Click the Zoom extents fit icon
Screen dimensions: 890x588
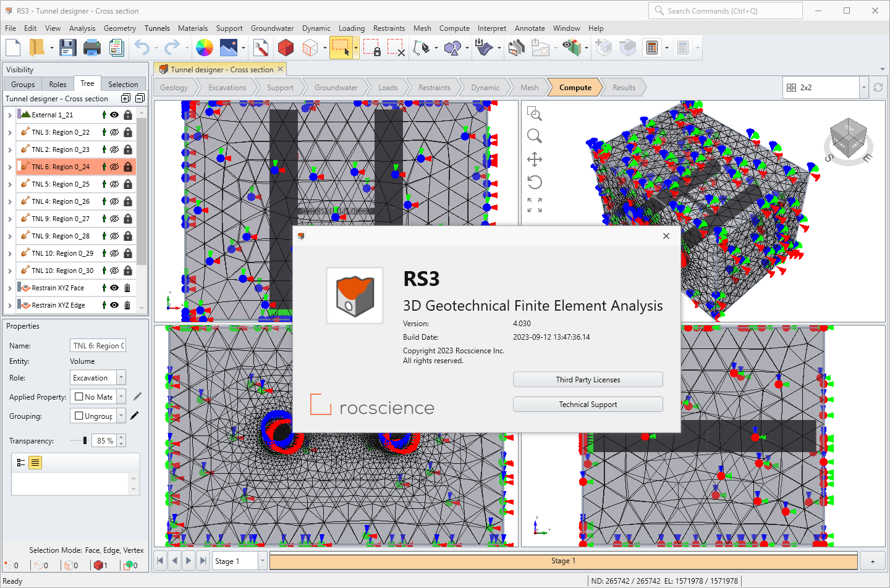point(535,205)
